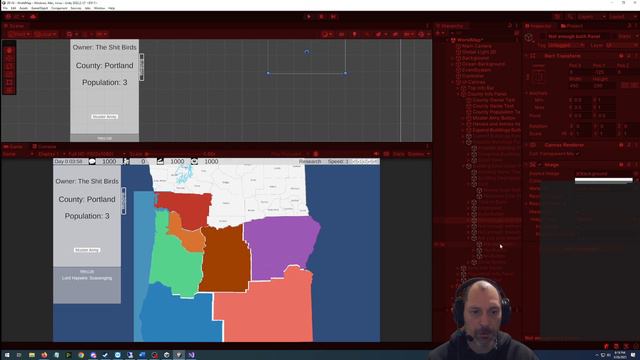
Task: Select the View hand tool in Scene overlay
Action: [9, 51]
